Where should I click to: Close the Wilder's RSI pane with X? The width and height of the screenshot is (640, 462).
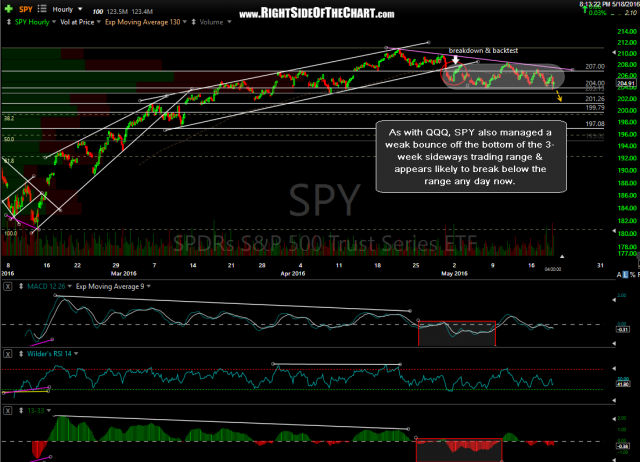click(x=8, y=354)
